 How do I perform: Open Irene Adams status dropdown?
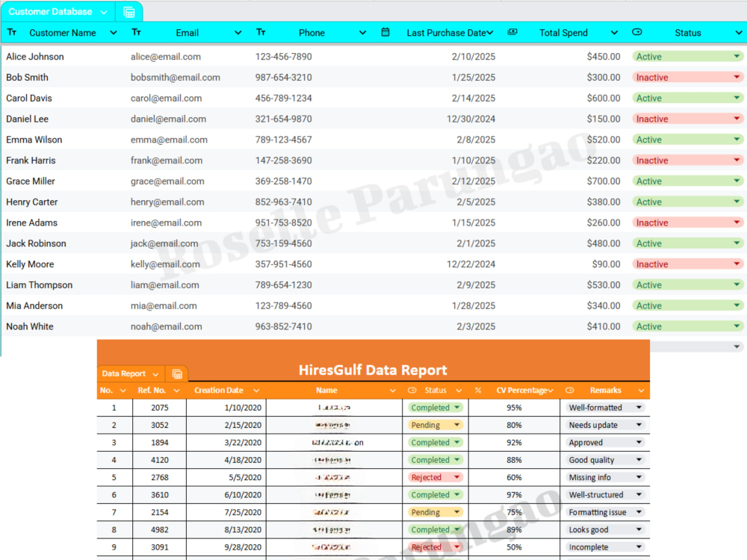tap(737, 223)
